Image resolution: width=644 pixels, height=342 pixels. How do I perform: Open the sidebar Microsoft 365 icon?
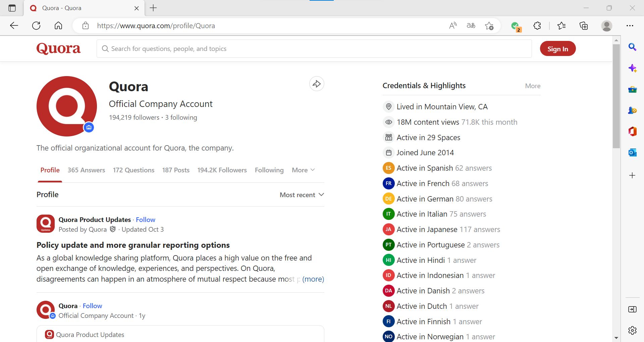(x=632, y=131)
